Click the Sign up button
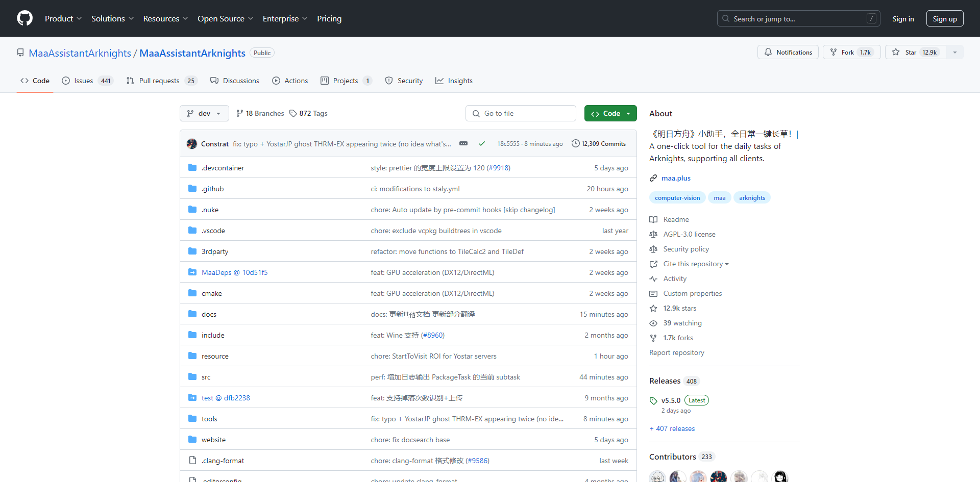The image size is (980, 482). (945, 19)
